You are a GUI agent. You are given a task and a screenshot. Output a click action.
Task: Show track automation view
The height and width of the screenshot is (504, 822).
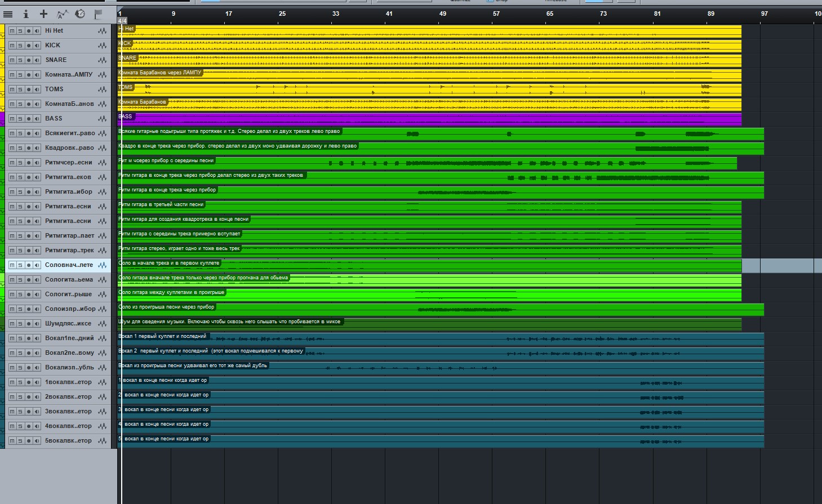click(63, 14)
